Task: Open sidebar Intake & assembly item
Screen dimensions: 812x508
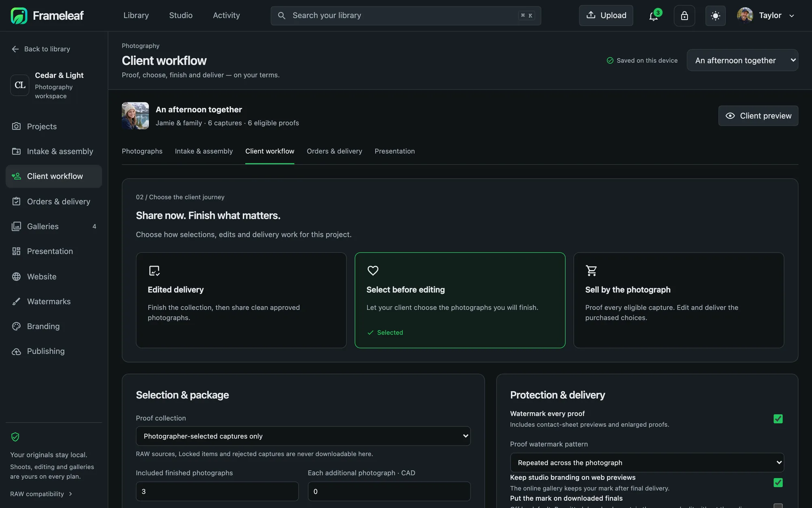Action: click(x=54, y=151)
